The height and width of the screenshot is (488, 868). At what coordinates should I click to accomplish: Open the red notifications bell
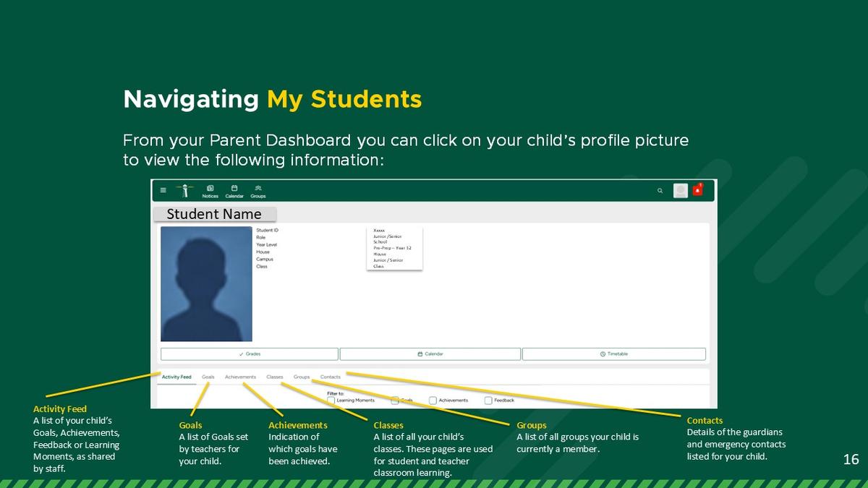[698, 190]
